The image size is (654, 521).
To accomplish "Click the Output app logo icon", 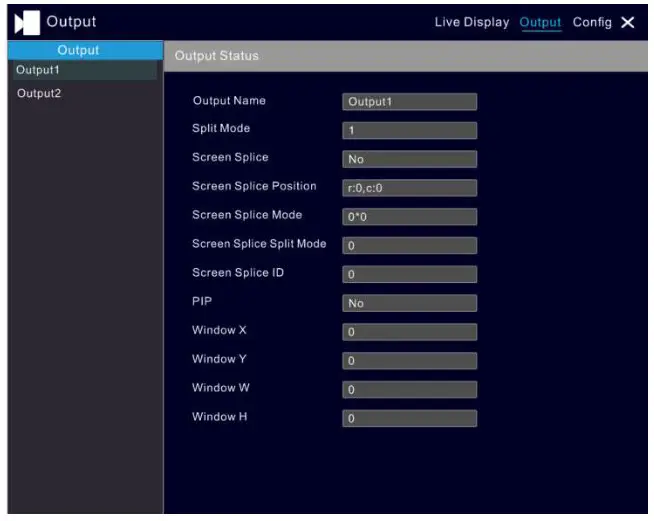I will 27,23.
